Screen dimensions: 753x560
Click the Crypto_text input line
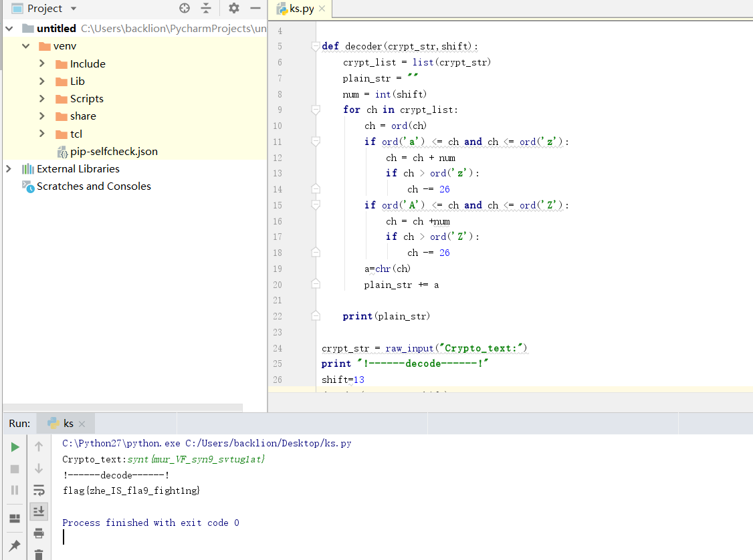(164, 459)
